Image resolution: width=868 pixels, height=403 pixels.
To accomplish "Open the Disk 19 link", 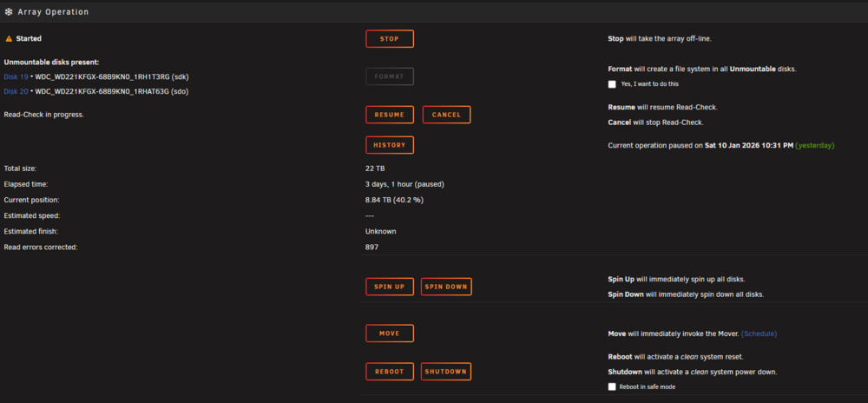I will coord(16,77).
